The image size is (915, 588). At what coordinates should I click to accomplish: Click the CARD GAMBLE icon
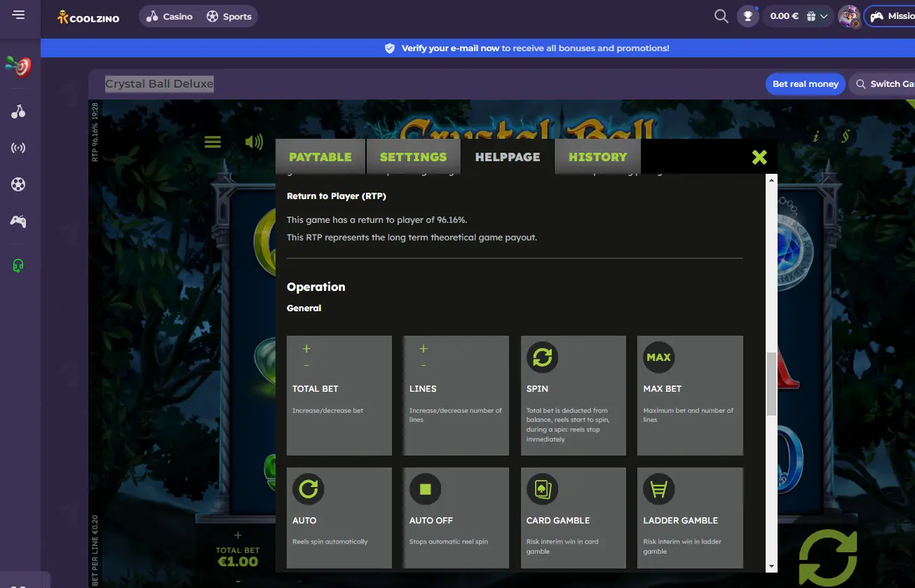click(x=542, y=488)
